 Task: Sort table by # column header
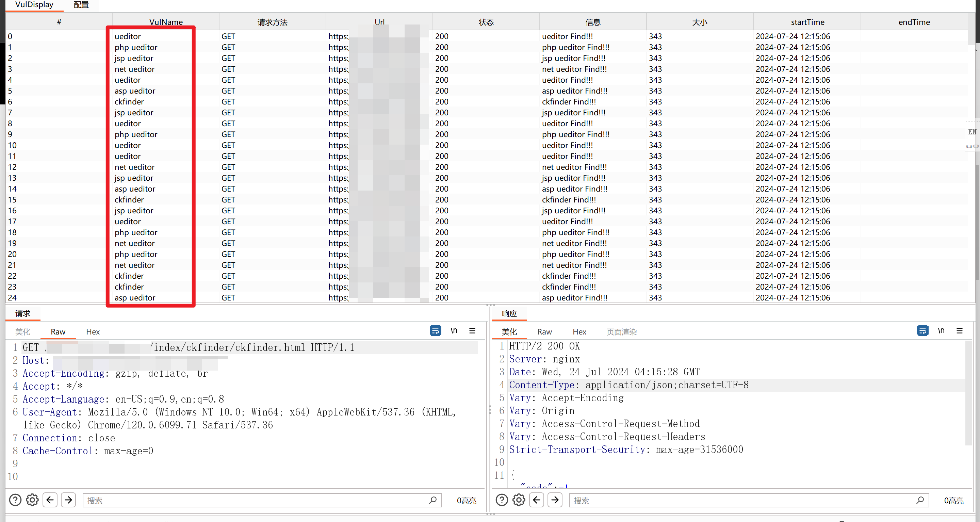coord(59,22)
